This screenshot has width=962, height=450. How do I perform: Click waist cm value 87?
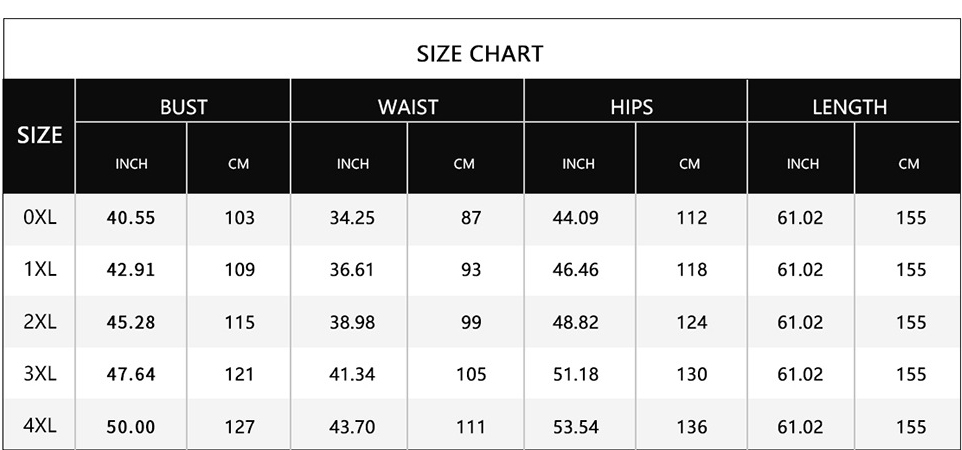tap(471, 218)
